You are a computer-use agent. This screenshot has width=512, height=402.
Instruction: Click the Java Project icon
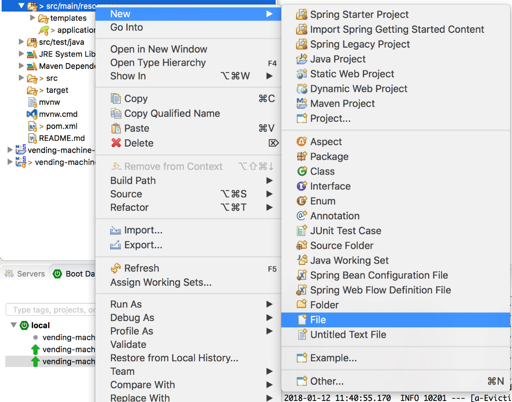tap(302, 59)
